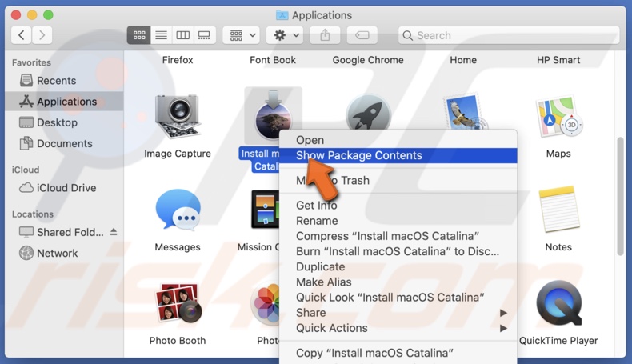Select the Maps app icon
This screenshot has width=632, height=364.
point(558,117)
